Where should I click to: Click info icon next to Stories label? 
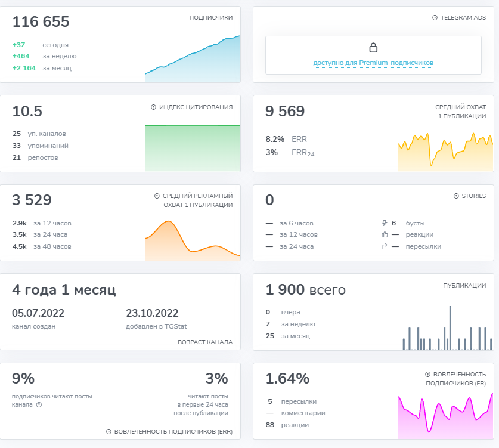[456, 196]
